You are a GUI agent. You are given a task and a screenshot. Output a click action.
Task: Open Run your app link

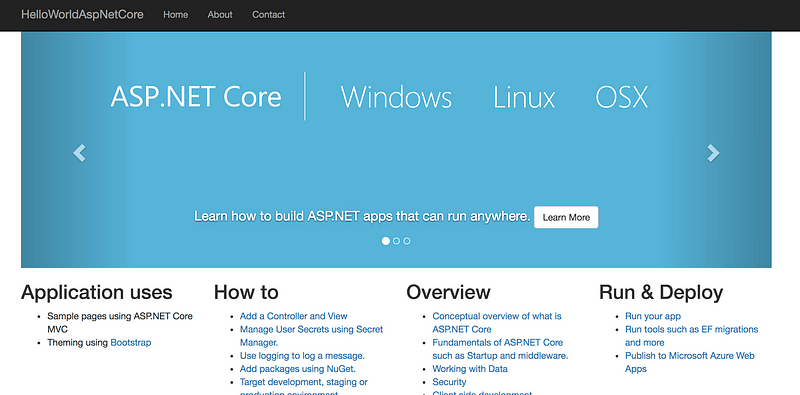(x=653, y=316)
